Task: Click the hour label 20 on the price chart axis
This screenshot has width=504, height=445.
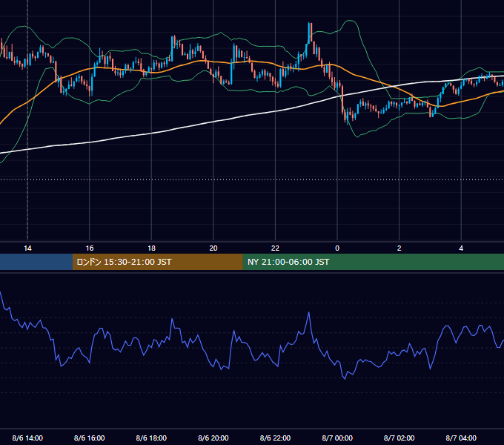Action: 213,248
